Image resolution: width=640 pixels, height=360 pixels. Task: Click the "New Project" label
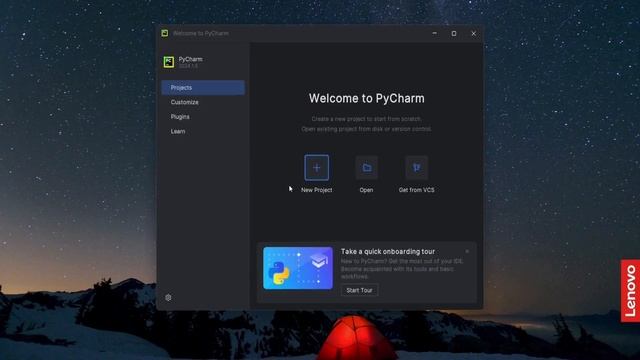(316, 190)
